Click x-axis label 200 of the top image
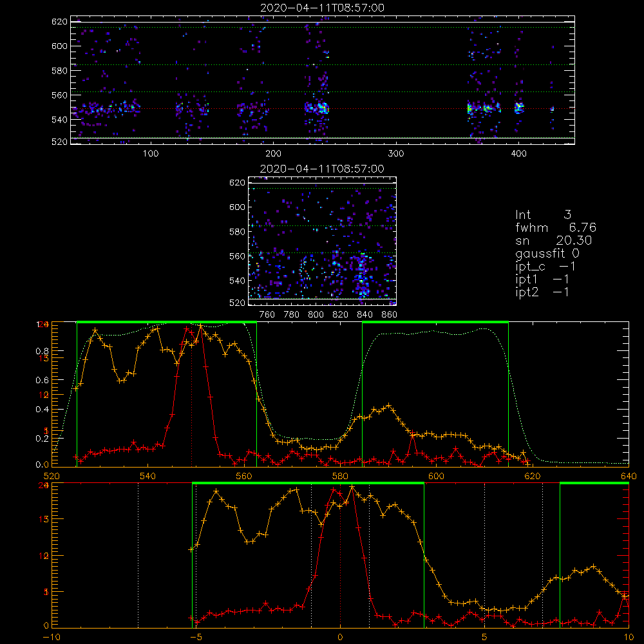The height and width of the screenshot is (644, 644). click(273, 154)
